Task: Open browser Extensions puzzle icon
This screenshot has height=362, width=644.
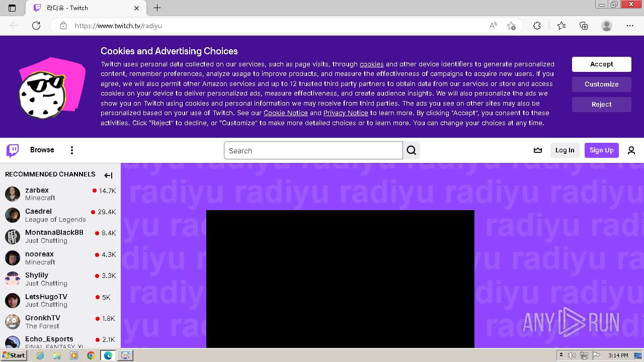Action: (x=537, y=26)
